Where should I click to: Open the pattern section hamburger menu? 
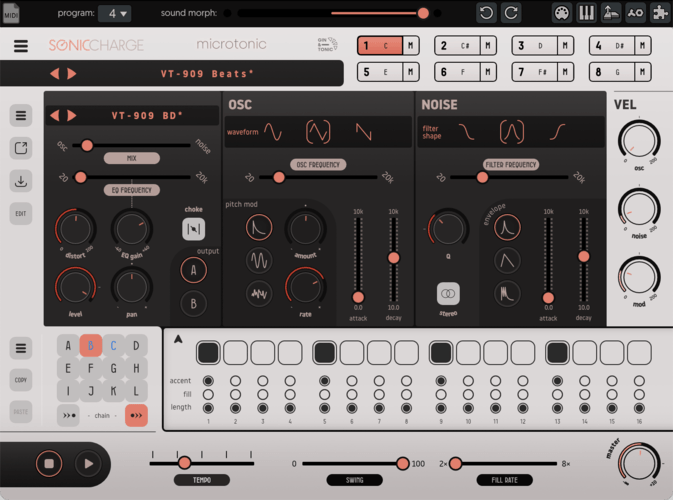[21, 348]
